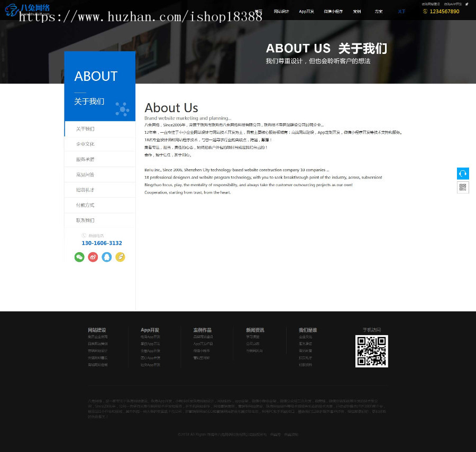Screen dimensions: 476x452
Task: Open App开发 in the top navigation
Action: [306, 12]
